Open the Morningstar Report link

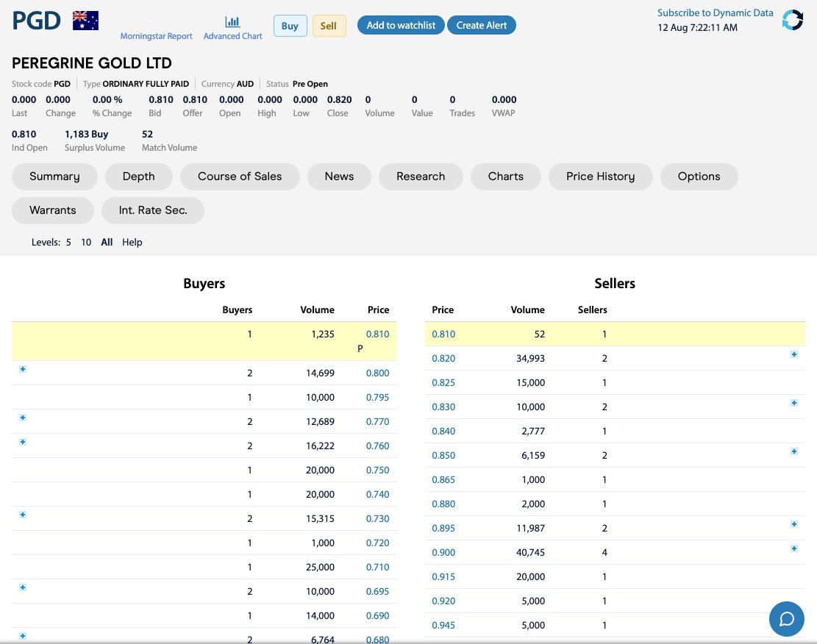click(x=157, y=36)
